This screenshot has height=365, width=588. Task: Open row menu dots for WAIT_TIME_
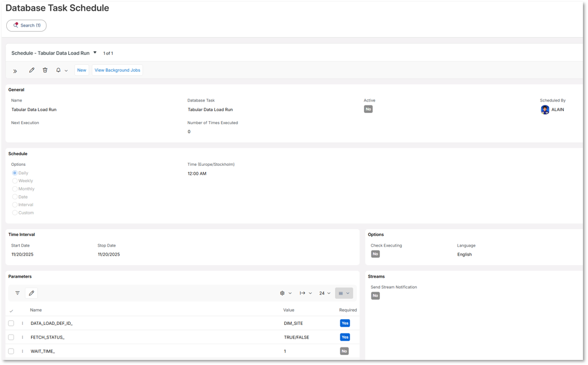[x=23, y=351]
